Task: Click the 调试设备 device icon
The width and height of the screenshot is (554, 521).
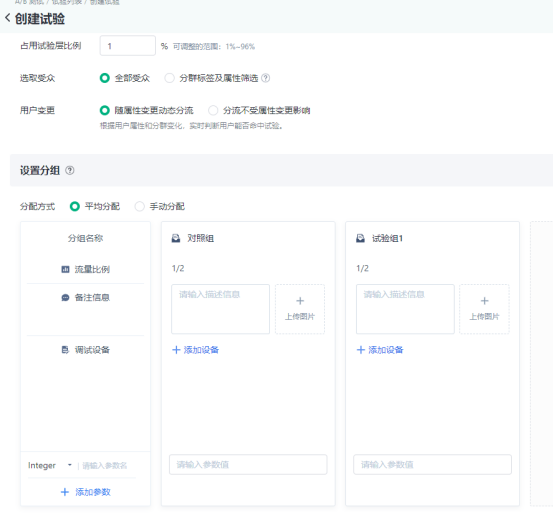Action: (65, 350)
